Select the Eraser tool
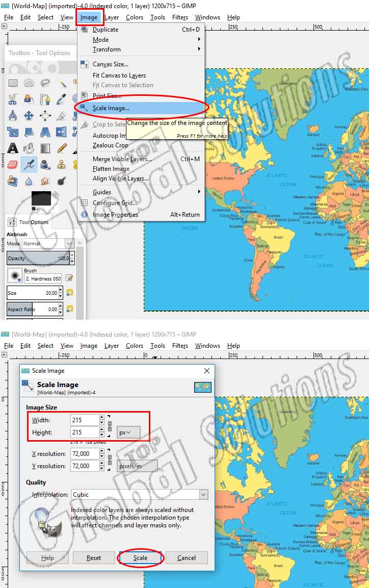The image size is (369, 588). [x=13, y=165]
